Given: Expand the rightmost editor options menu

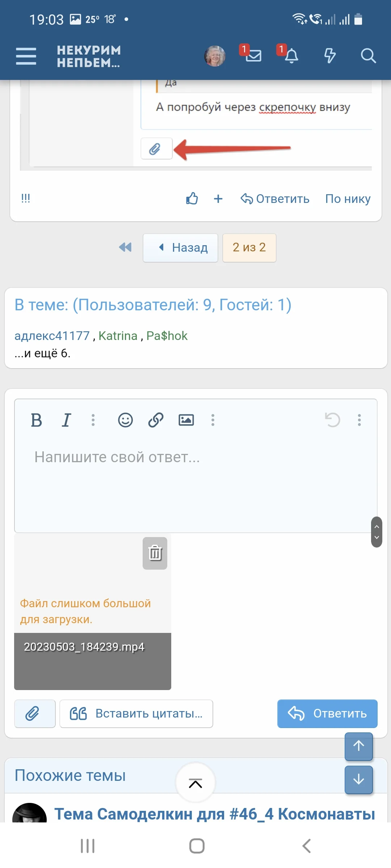Looking at the screenshot, I should (x=359, y=420).
